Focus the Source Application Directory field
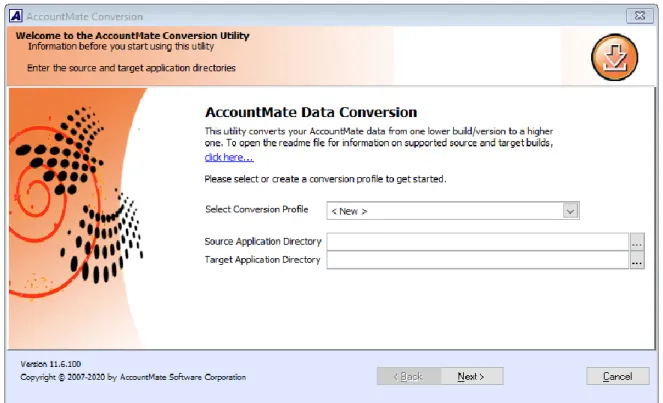663x403 pixels. click(x=477, y=241)
